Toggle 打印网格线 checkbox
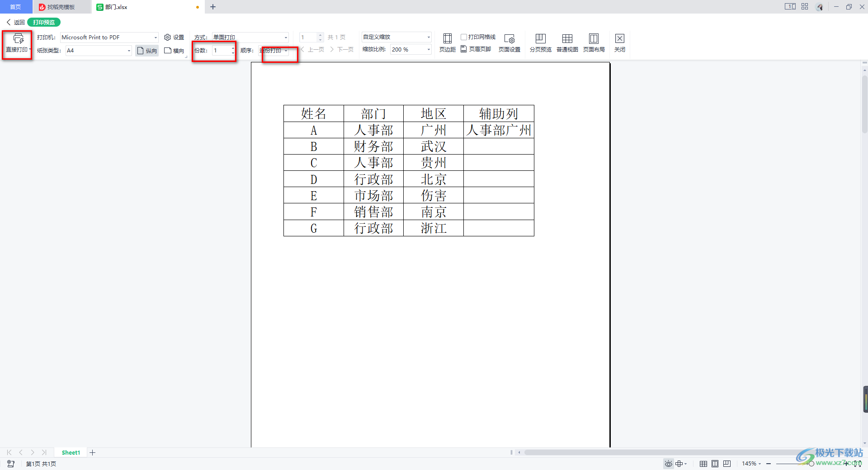 [x=464, y=37]
